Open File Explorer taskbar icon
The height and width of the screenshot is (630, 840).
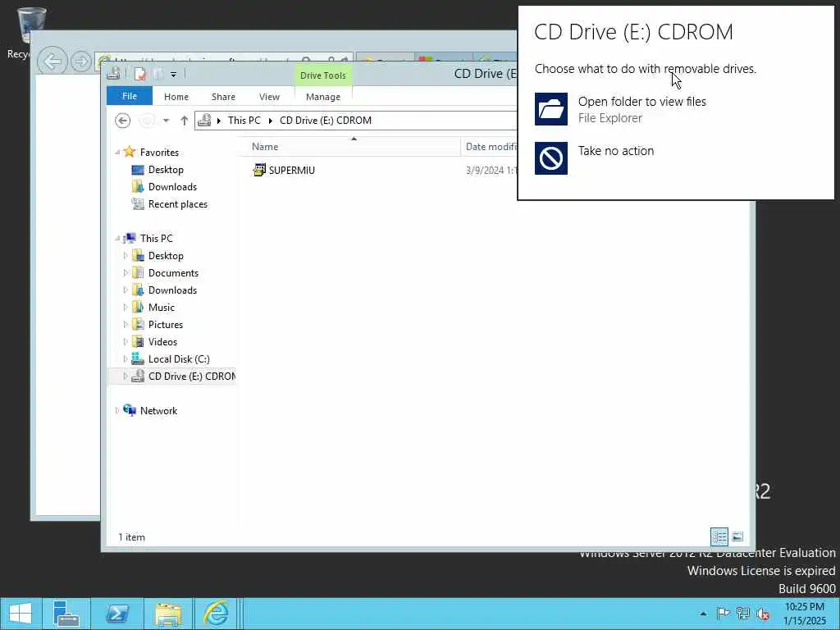pos(167,614)
